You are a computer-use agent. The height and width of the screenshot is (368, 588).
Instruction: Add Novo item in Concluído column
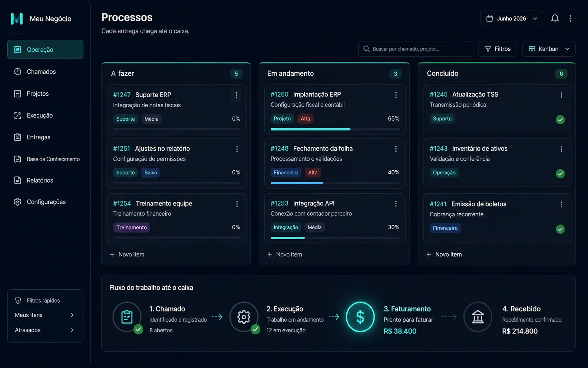tap(444, 254)
